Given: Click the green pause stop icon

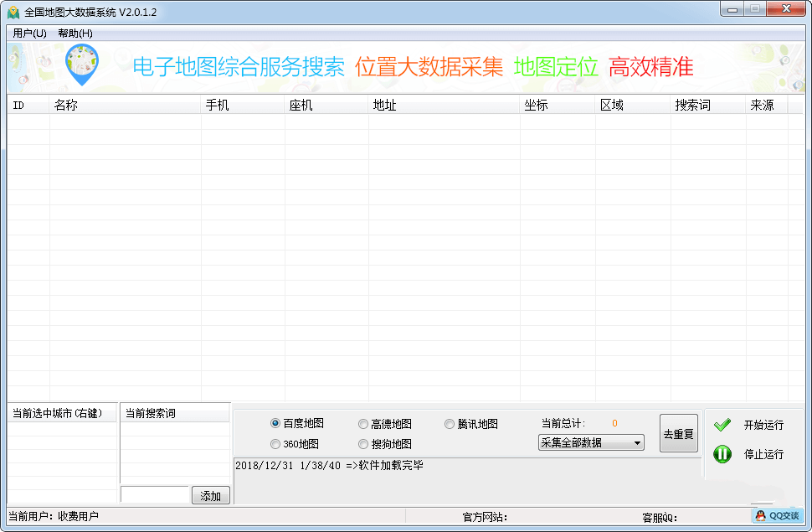Looking at the screenshot, I should point(722,454).
